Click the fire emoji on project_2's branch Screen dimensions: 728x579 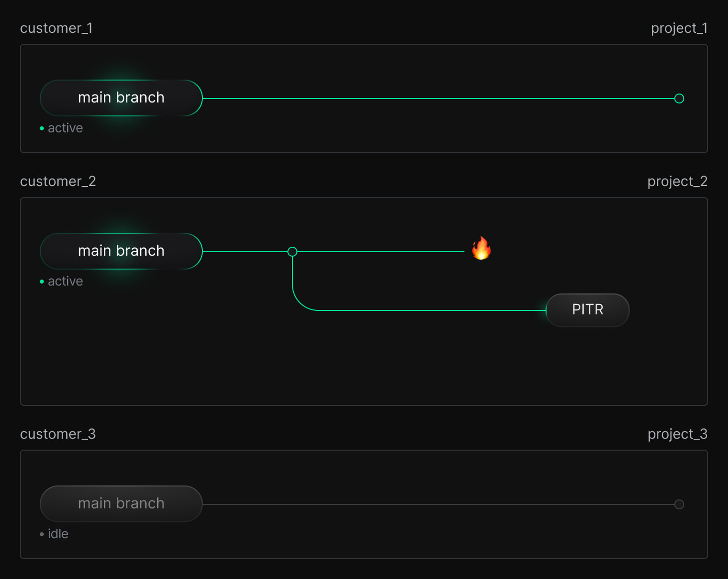click(481, 248)
